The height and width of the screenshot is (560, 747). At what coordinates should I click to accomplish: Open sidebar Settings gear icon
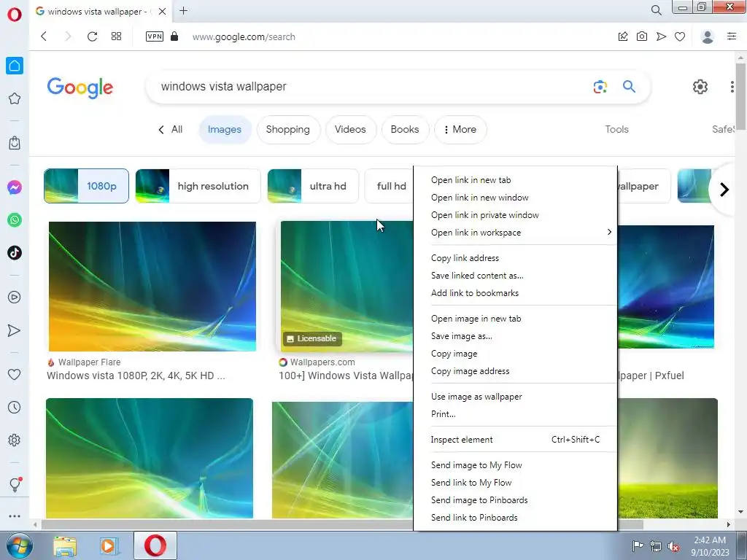coord(15,440)
